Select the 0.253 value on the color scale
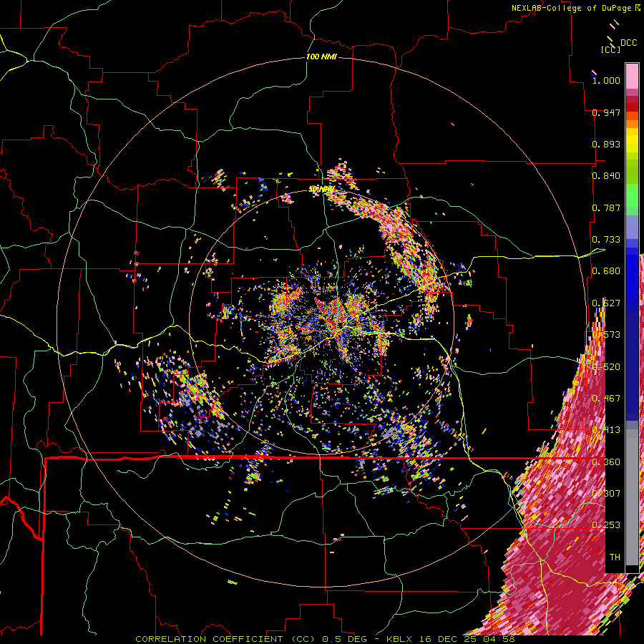Screen dimensions: 644x644 pos(606,525)
